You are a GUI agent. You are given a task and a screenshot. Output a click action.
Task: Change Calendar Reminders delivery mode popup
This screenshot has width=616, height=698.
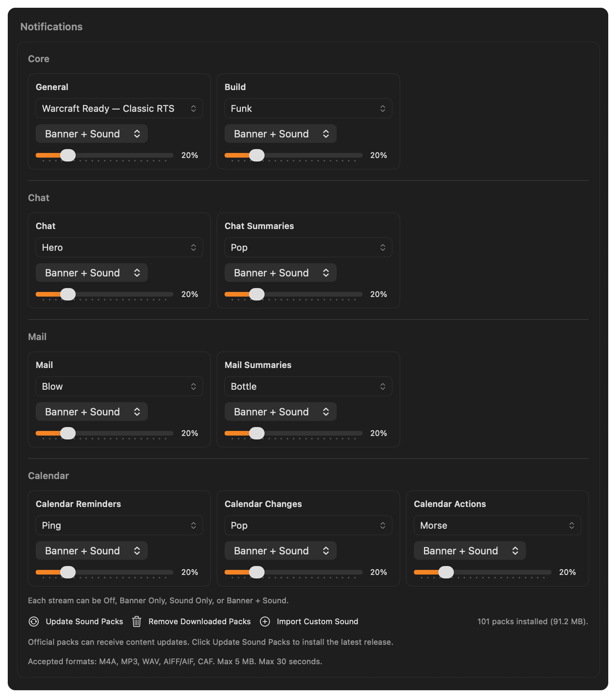tap(92, 550)
